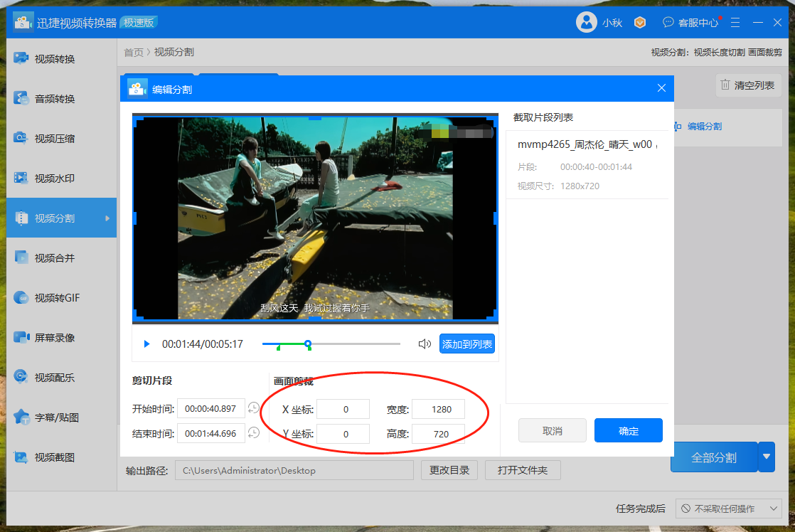Screen dimensions: 795x532
Task: Open 客服中心 customer service
Action: (x=690, y=23)
